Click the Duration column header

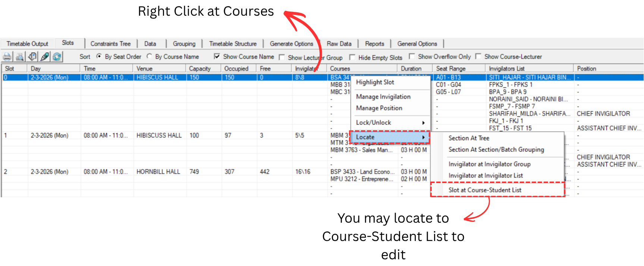(x=415, y=69)
